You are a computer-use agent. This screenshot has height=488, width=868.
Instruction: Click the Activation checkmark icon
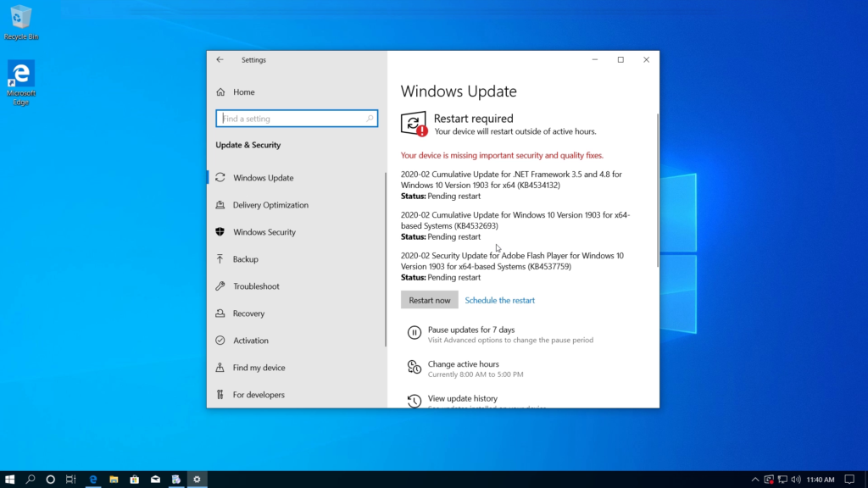[220, 341]
